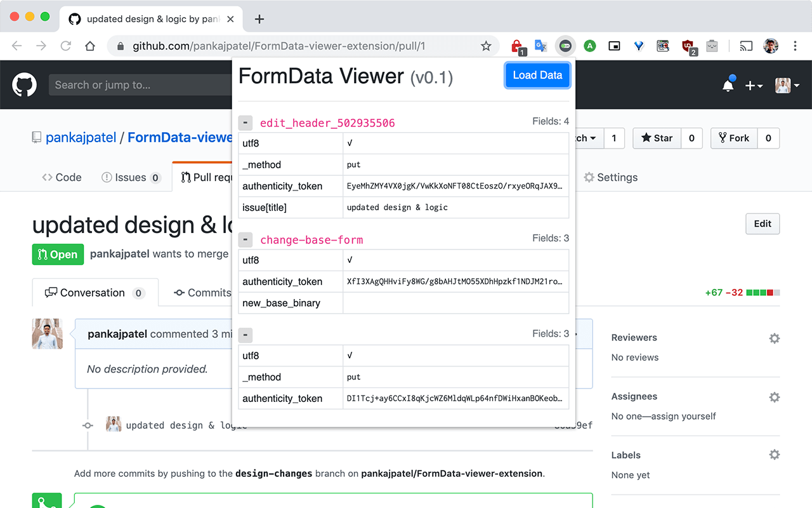Viewport: 812px width, 508px height.
Task: Select the Commits tab
Action: point(202,293)
